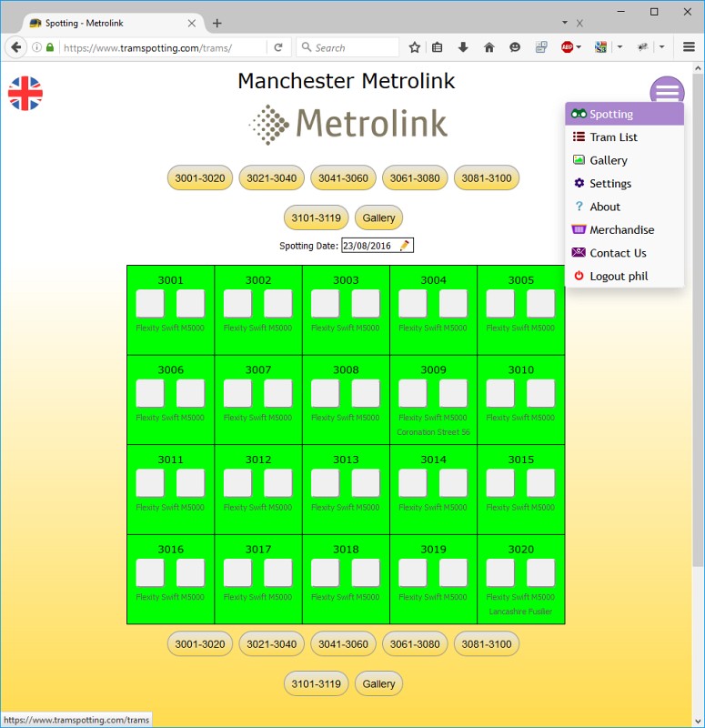Click the browser Search box
705x728 pixels.
347,47
